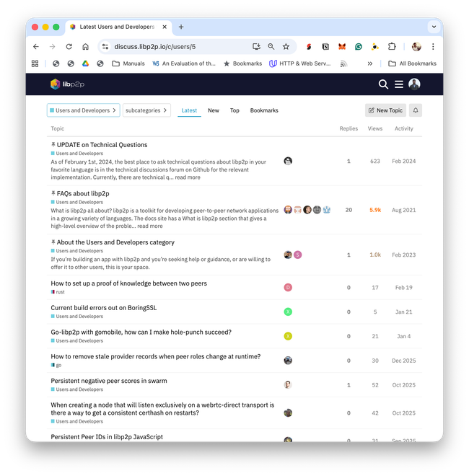Viewport: 469px width, 476px height.
Task: Click the New Topic button
Action: pyautogui.click(x=385, y=110)
